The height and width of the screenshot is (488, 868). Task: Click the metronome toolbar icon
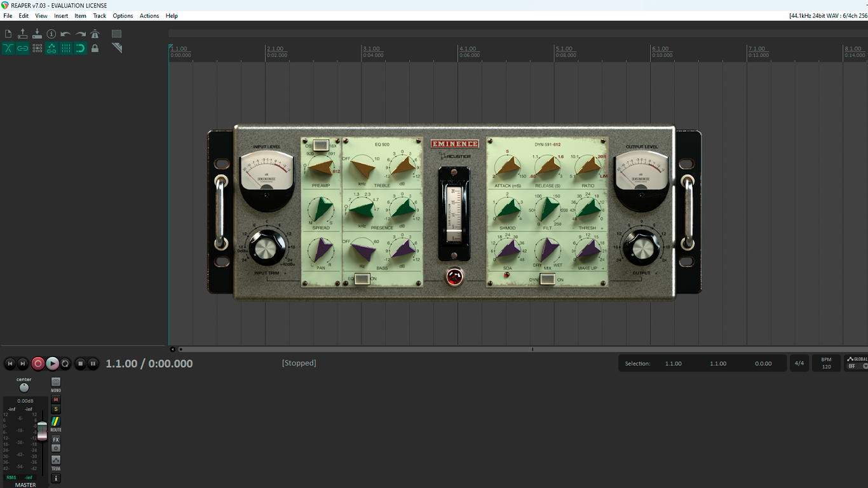coord(95,34)
